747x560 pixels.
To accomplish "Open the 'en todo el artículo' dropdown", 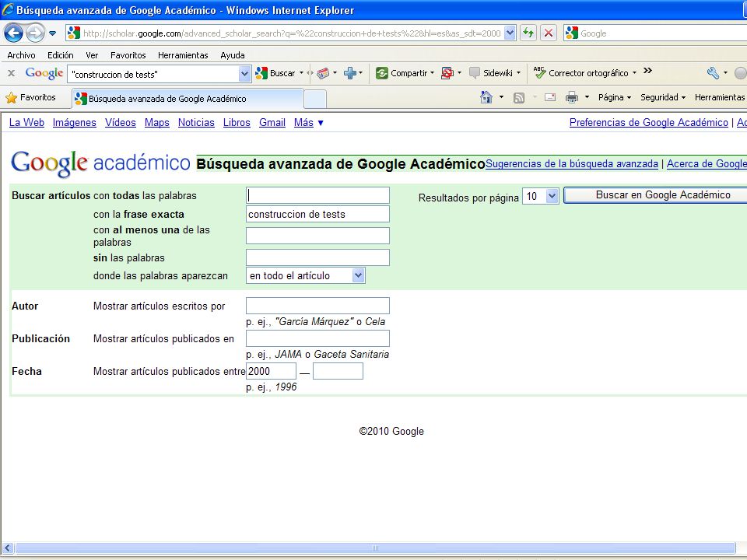I will pyautogui.click(x=305, y=275).
